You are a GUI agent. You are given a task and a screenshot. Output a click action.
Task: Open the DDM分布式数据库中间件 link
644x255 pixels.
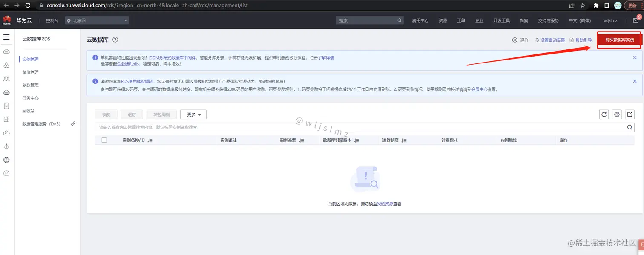[x=173, y=57]
